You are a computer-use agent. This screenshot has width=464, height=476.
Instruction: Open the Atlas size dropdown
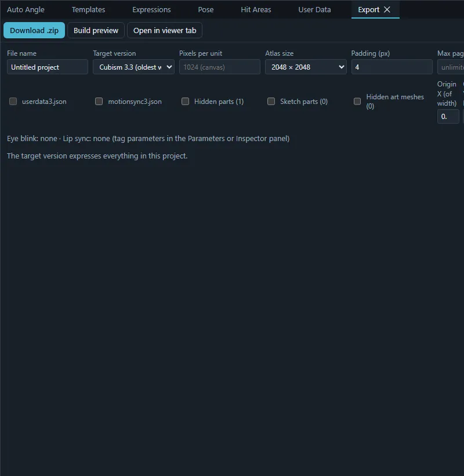(306, 67)
